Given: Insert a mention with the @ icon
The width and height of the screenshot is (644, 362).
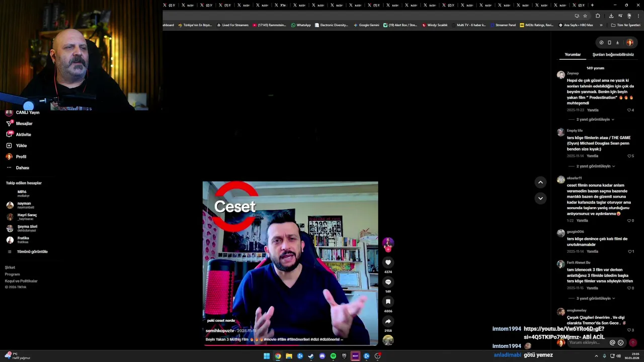Looking at the screenshot, I should 612,343.
